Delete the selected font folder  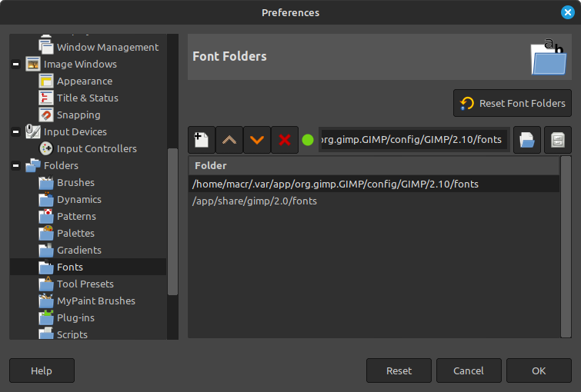point(285,140)
